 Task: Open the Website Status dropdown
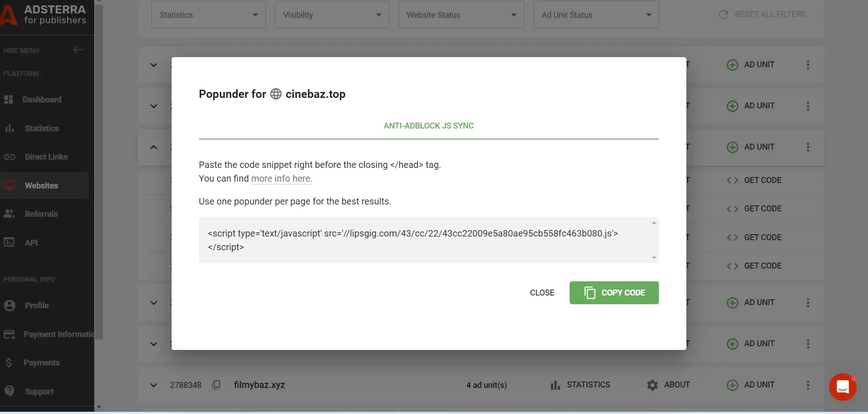[461, 15]
